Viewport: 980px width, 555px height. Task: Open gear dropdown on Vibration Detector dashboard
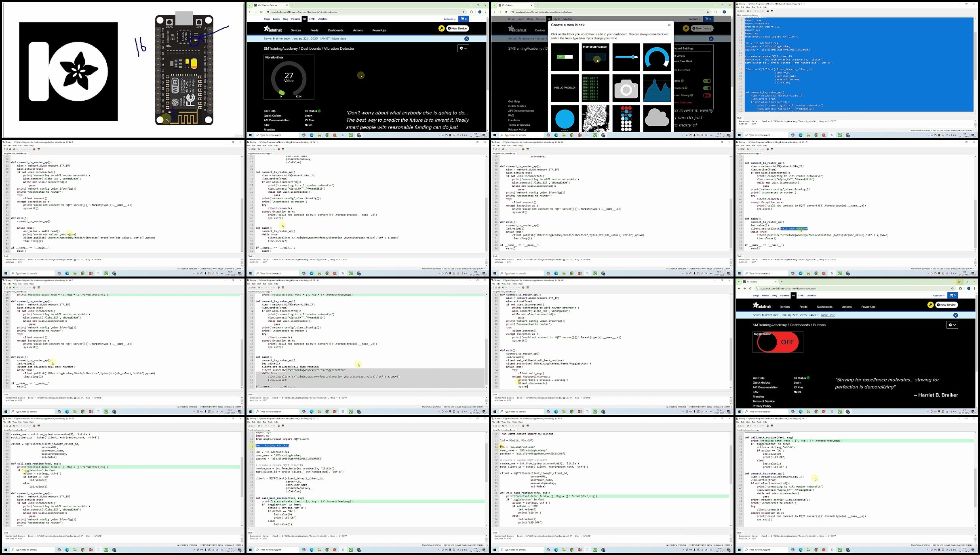tap(463, 48)
